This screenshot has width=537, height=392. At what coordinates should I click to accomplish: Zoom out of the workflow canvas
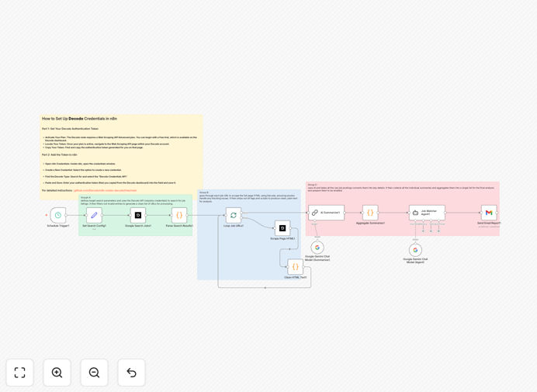coord(94,373)
